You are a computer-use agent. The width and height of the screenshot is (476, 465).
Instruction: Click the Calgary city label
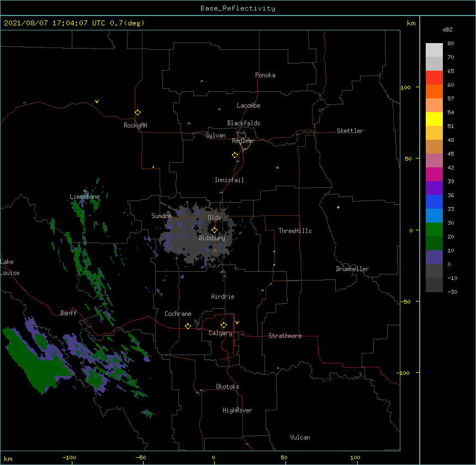(x=220, y=333)
